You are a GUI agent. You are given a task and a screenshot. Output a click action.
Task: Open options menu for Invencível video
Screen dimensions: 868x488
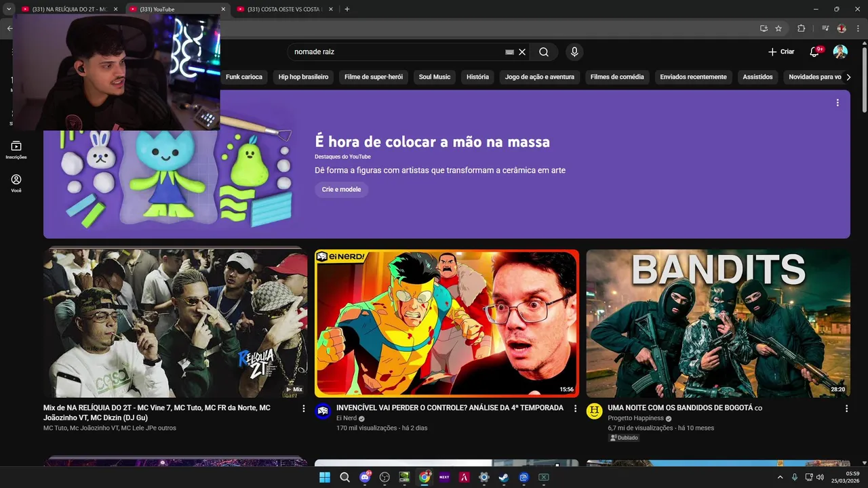pos(575,409)
